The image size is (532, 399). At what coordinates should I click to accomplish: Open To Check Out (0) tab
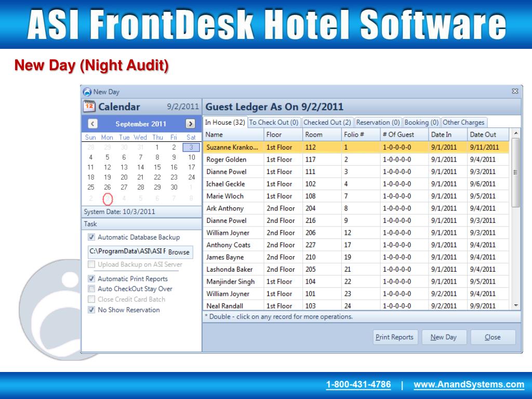pos(273,123)
